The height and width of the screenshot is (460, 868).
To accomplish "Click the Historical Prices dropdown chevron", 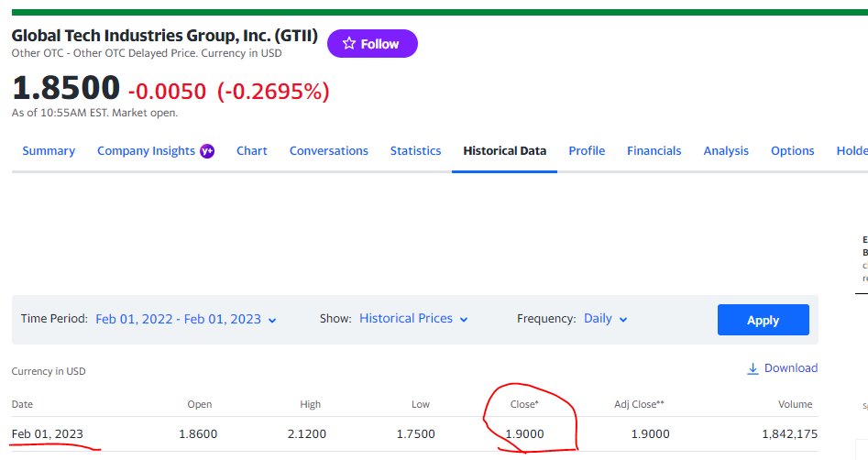I will coord(464,320).
